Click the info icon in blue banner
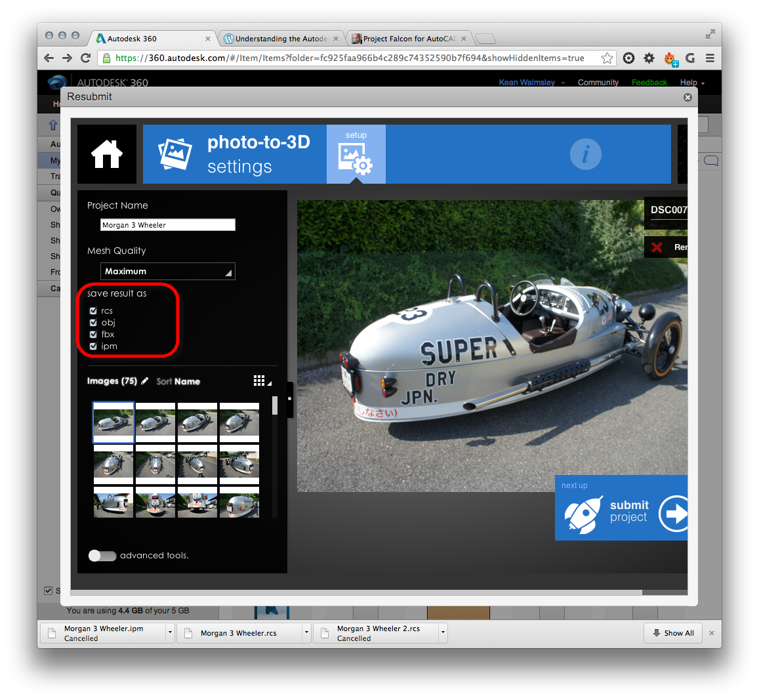The height and width of the screenshot is (700, 759). coord(585,155)
